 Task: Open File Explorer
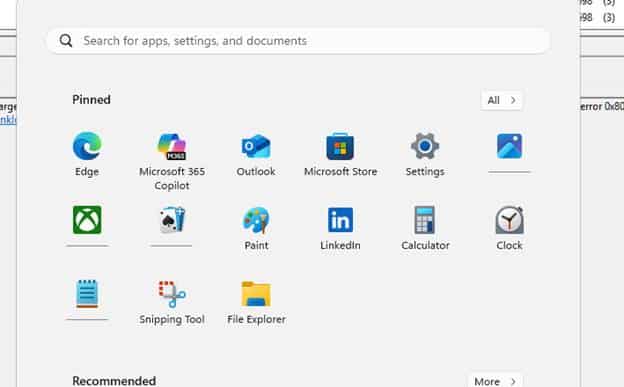[x=256, y=302]
